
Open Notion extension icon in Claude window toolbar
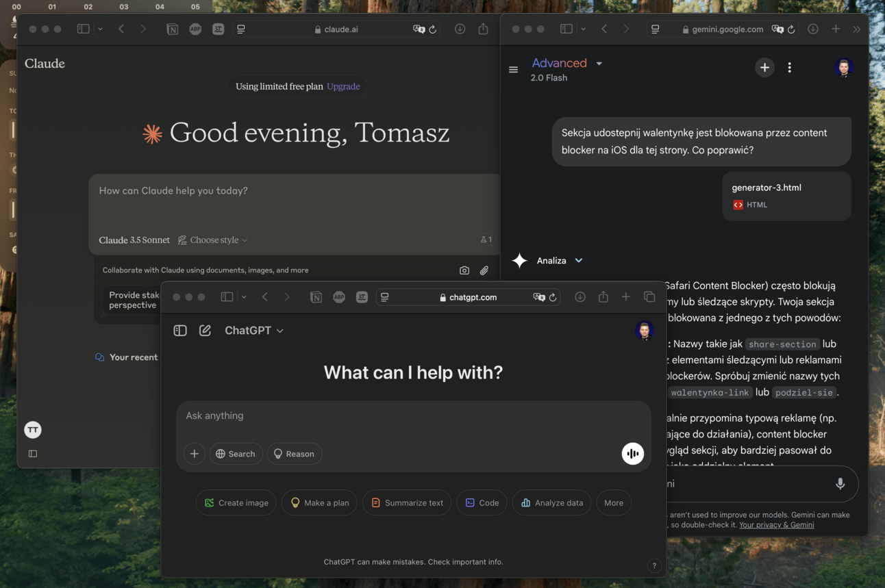point(173,29)
